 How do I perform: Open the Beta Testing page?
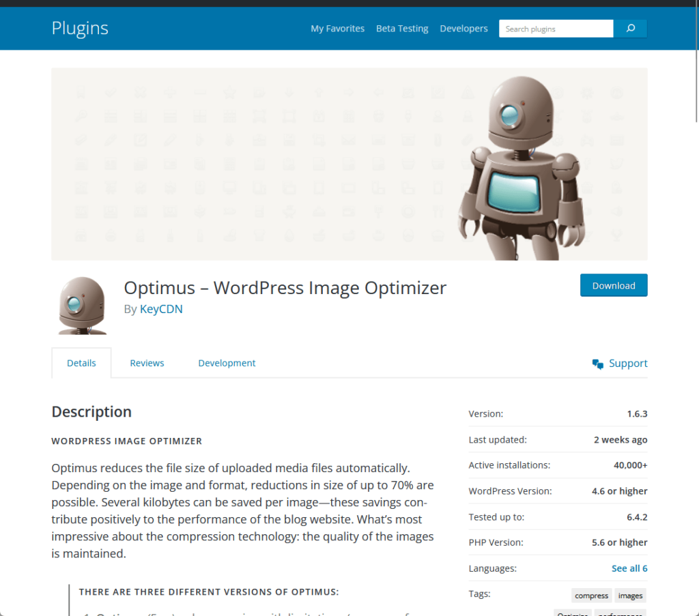click(402, 29)
